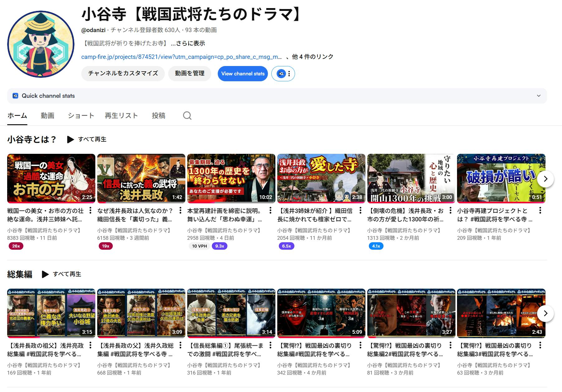Viewport: 562px width, 392px height.
Task: Switch to the ショート tab
Action: [81, 116]
